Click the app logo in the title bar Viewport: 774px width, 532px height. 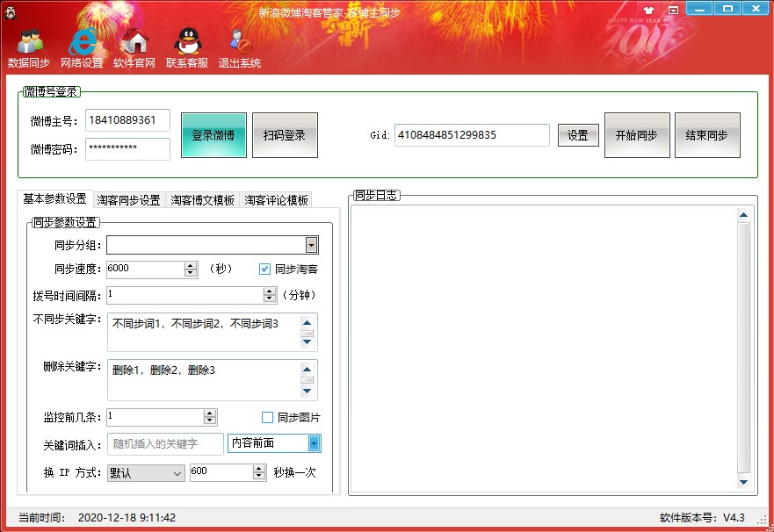click(10, 11)
